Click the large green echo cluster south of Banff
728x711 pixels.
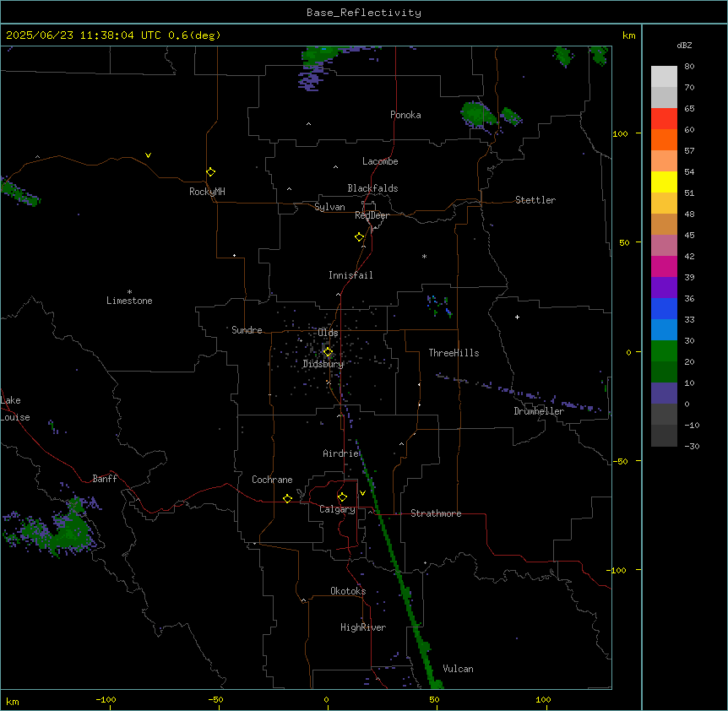(69, 529)
